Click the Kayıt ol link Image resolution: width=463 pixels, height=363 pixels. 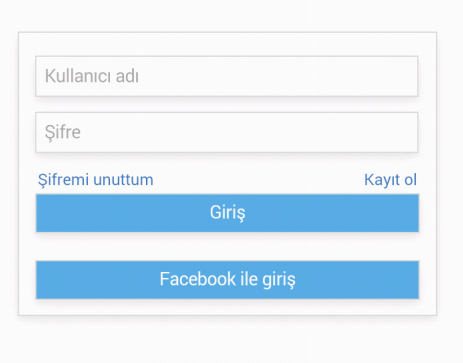[390, 180]
